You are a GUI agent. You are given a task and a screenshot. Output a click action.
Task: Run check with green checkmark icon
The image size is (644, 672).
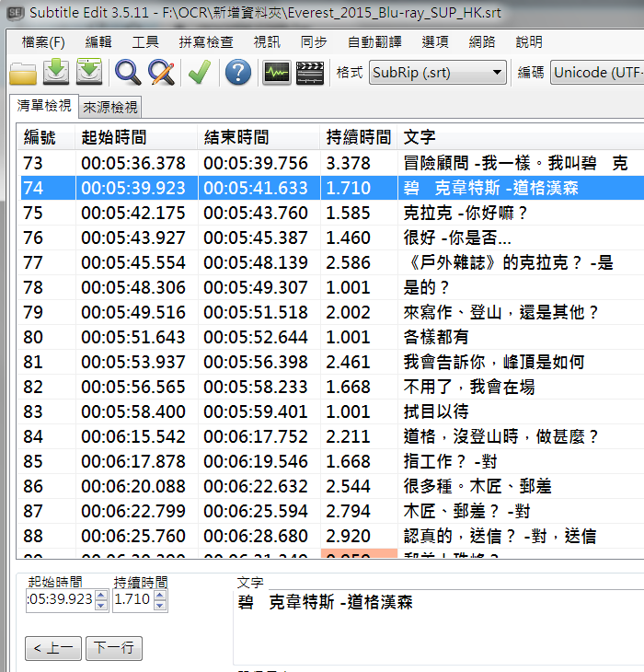200,72
